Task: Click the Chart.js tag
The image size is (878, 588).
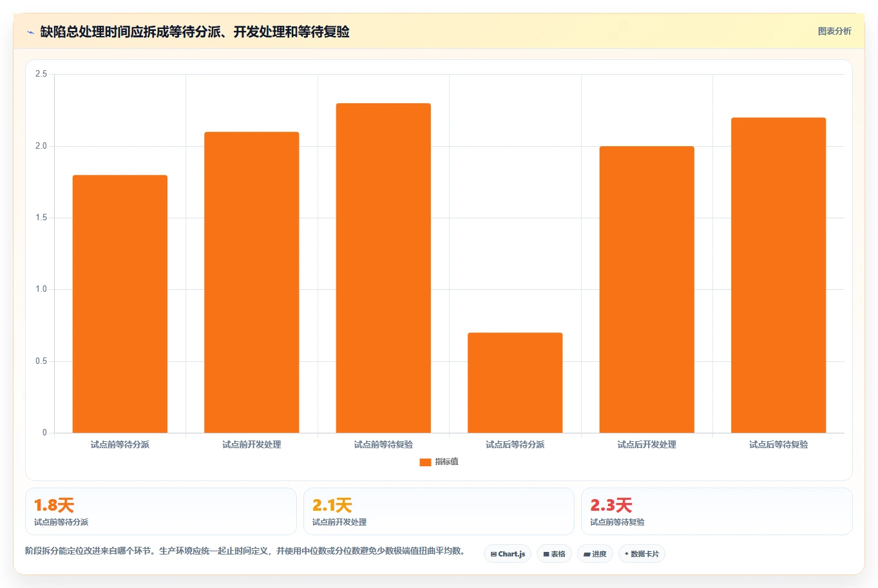Action: pyautogui.click(x=508, y=554)
